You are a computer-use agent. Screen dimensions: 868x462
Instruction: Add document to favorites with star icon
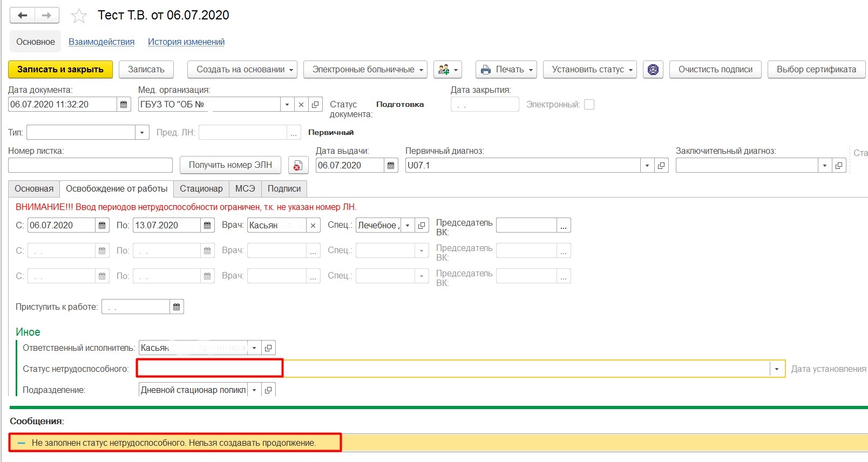[79, 16]
